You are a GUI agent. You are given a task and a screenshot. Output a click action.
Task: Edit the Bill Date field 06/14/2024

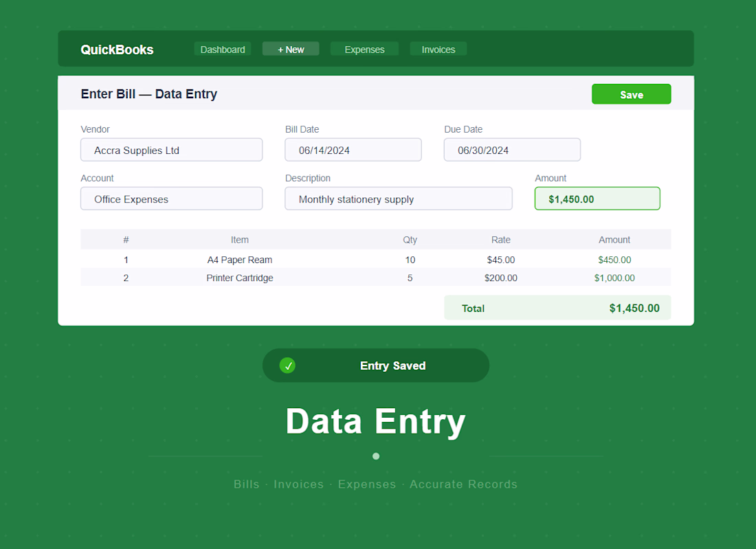[353, 150]
